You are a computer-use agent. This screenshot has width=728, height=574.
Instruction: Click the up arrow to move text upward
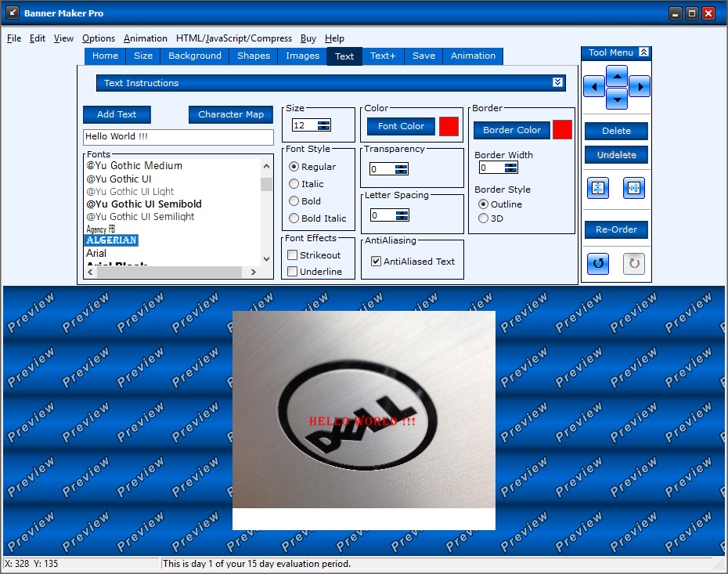tap(618, 76)
